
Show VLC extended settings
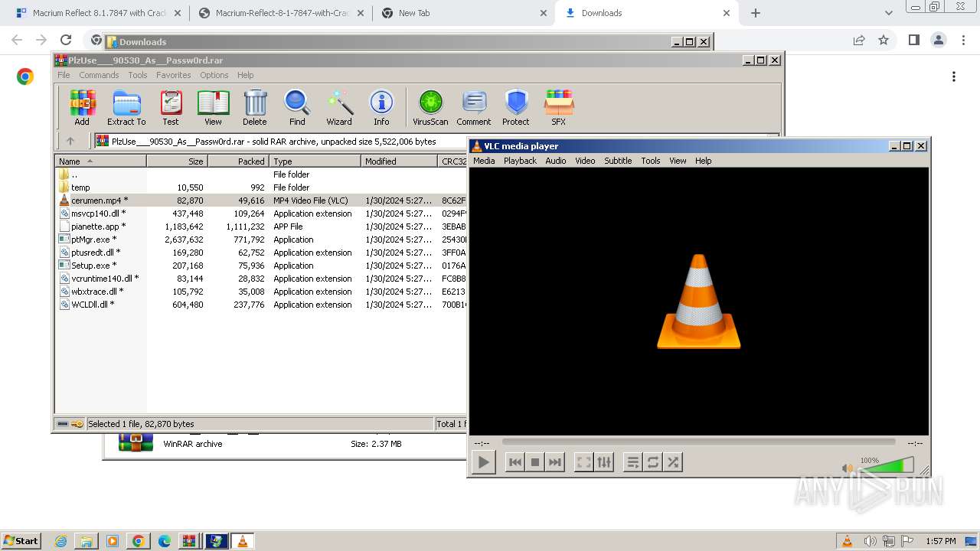[604, 462]
